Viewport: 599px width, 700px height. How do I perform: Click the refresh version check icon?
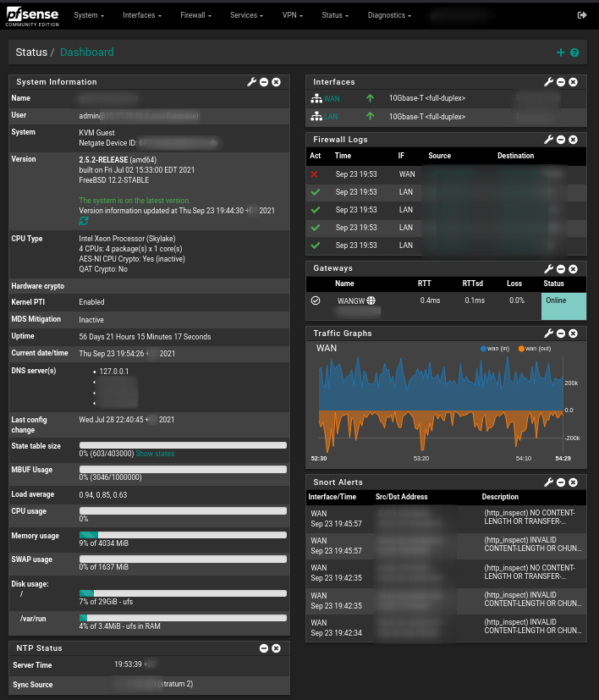tap(84, 221)
